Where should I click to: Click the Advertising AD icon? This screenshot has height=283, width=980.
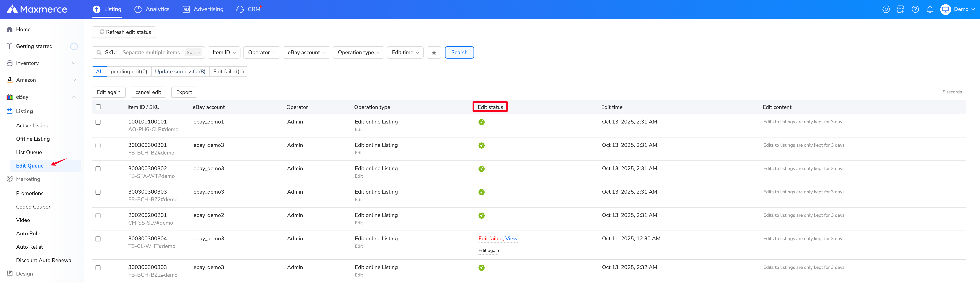pos(186,9)
